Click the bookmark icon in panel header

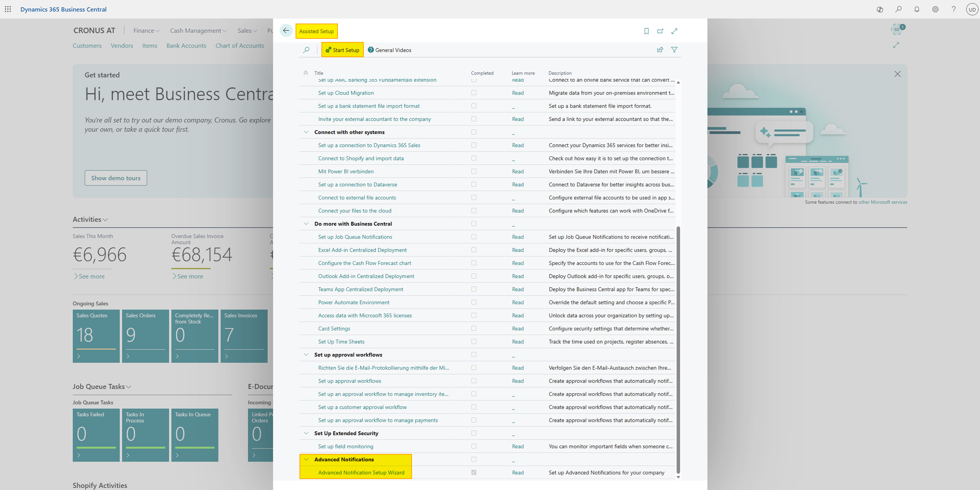pyautogui.click(x=646, y=31)
